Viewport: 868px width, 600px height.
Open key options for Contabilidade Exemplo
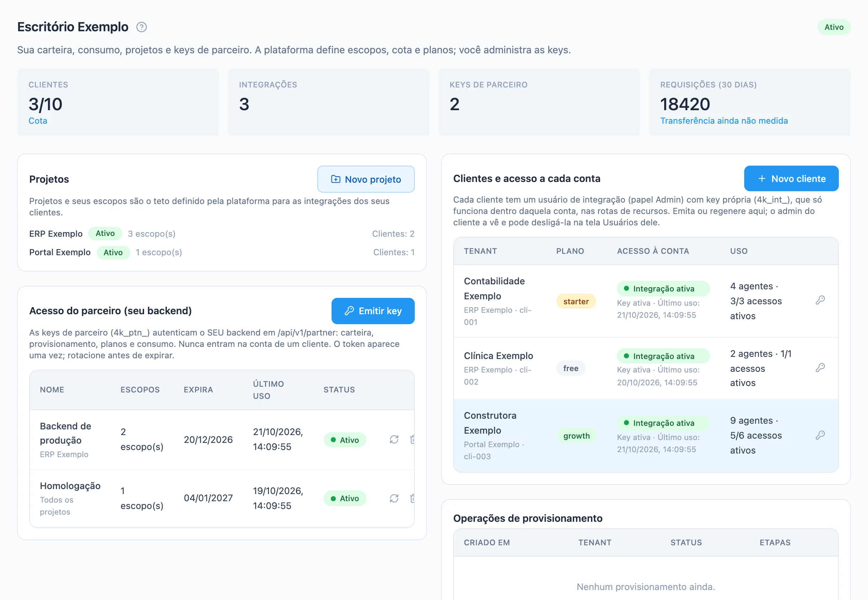(x=820, y=300)
